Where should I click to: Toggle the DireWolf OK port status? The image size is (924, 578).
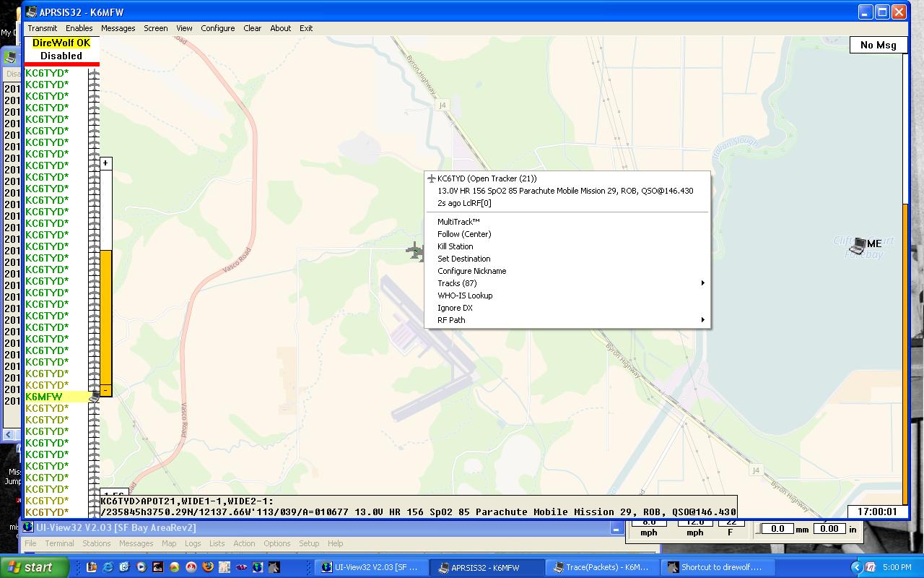[x=61, y=43]
